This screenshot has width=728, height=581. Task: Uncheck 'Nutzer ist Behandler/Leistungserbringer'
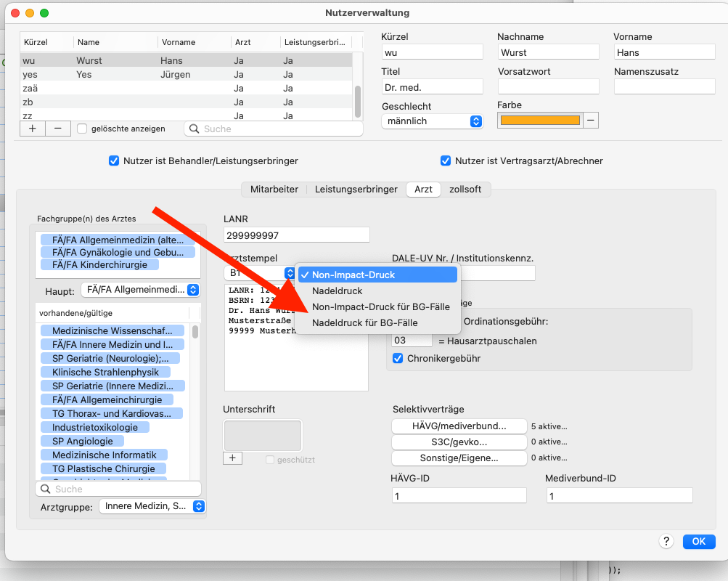(114, 161)
